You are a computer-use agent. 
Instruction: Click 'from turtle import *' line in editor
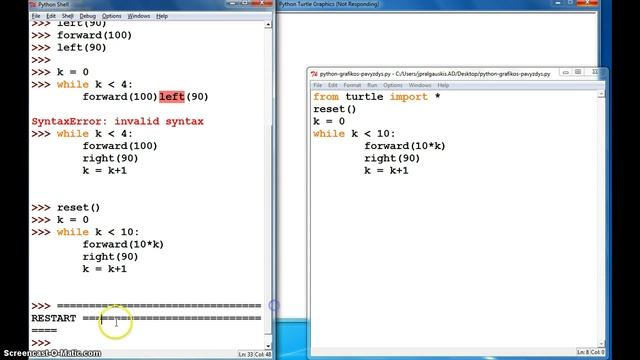click(x=377, y=97)
